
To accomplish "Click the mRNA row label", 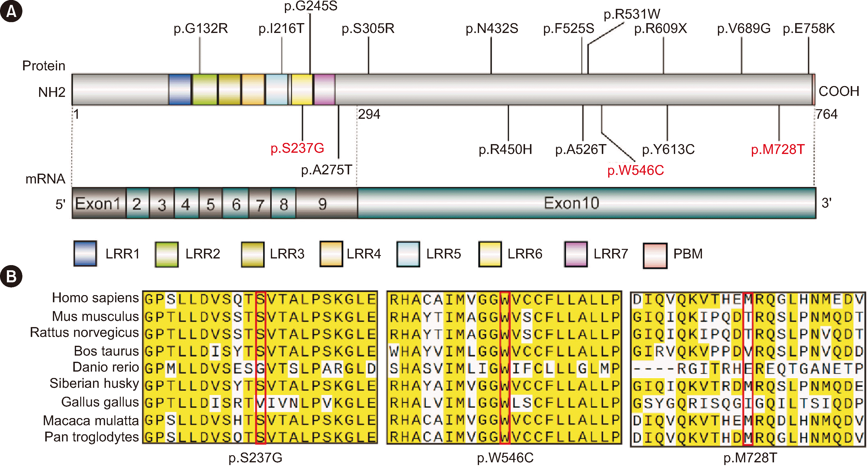I will pos(46,179).
